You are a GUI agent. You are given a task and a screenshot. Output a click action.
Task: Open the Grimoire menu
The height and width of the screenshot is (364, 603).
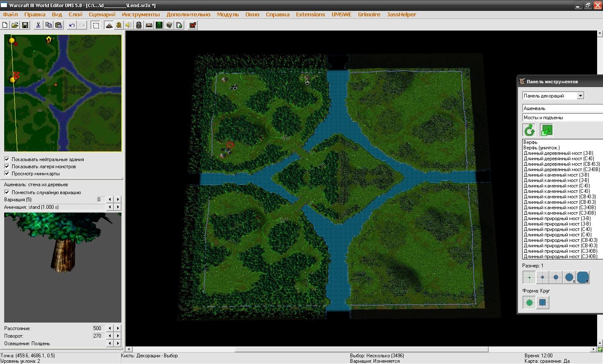[369, 14]
